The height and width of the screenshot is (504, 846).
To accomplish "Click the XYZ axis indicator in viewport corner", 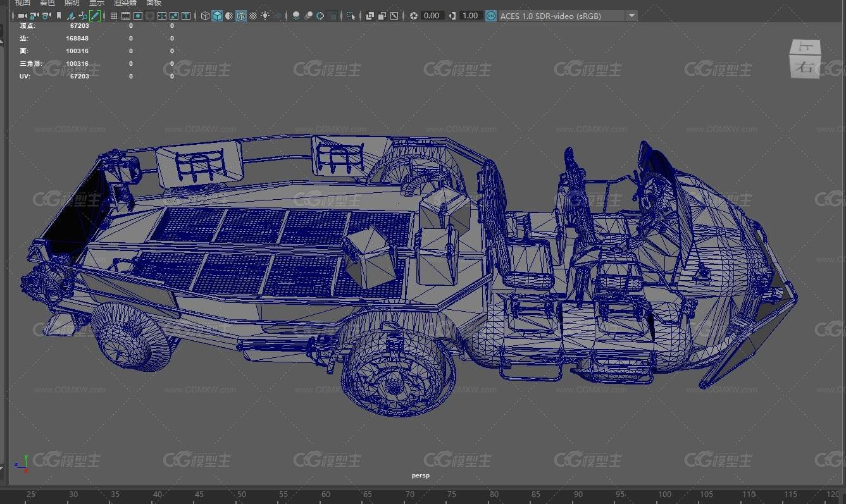I will pos(23,464).
